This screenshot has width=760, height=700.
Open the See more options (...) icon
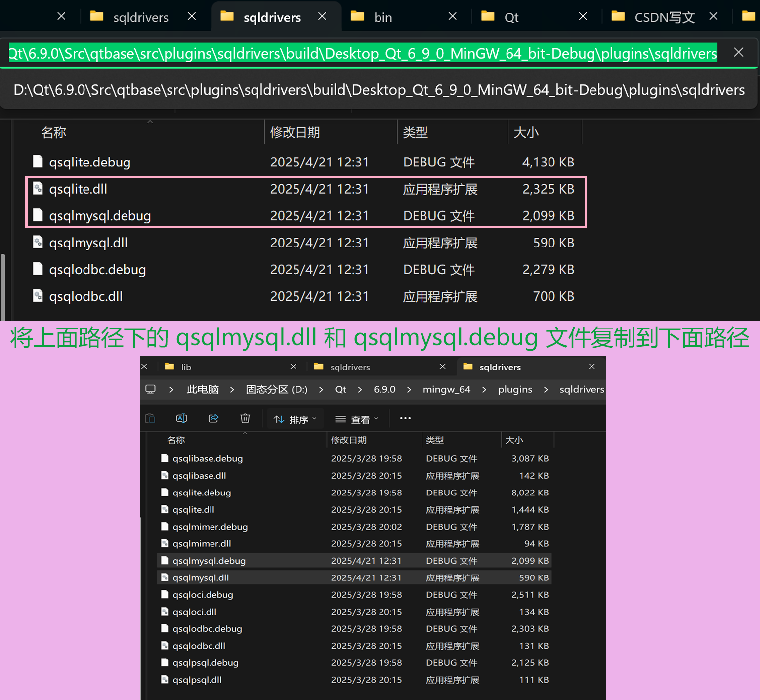pyautogui.click(x=405, y=418)
